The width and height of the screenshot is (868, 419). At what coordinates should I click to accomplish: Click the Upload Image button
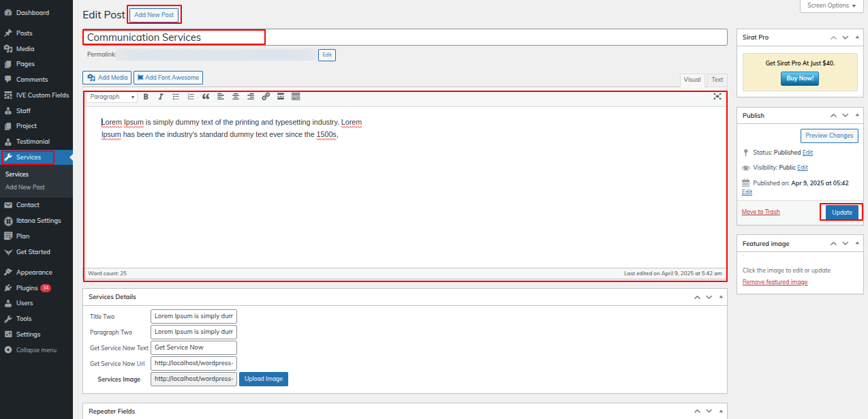[x=264, y=379]
